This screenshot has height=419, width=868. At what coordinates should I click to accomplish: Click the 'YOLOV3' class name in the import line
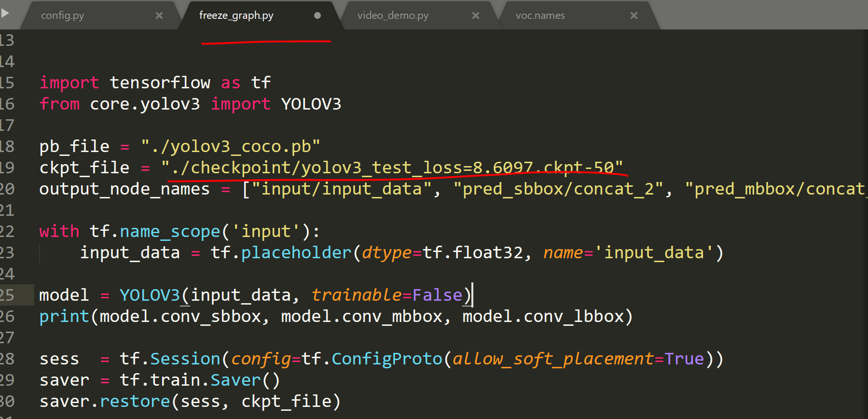point(311,104)
